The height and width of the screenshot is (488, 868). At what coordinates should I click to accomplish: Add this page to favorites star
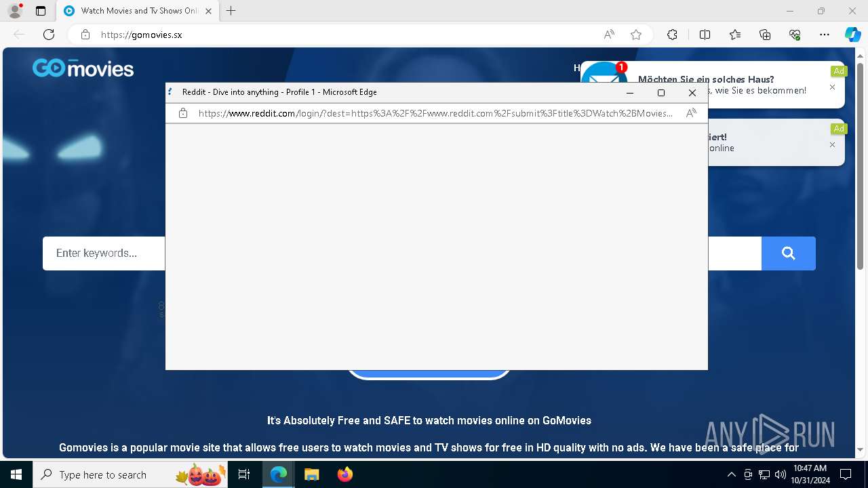(x=636, y=35)
